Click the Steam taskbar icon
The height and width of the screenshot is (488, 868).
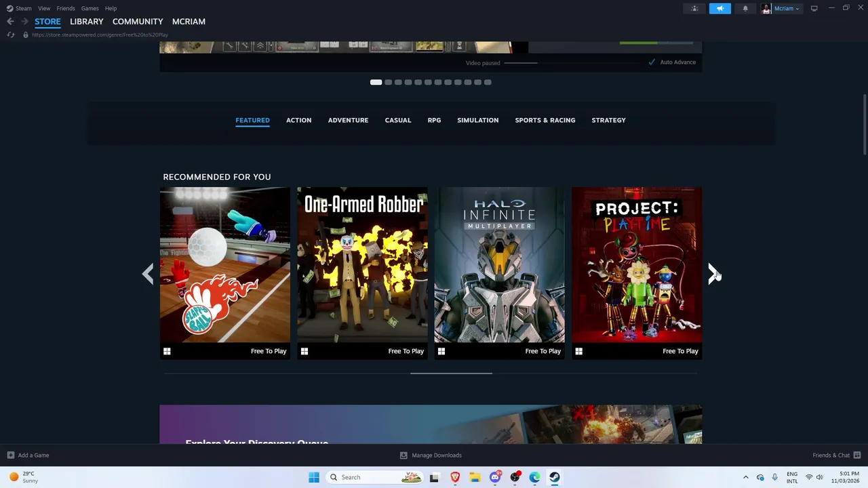[x=555, y=477]
